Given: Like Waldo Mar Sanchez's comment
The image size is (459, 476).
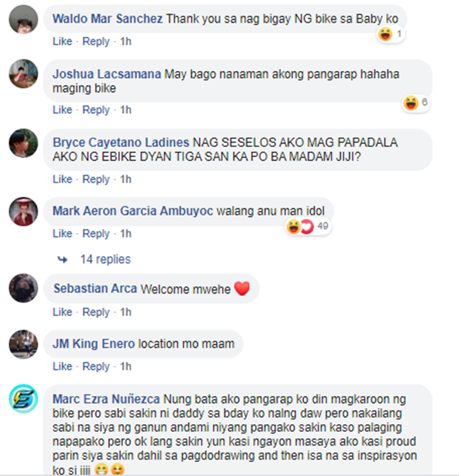Looking at the screenshot, I should (62, 41).
